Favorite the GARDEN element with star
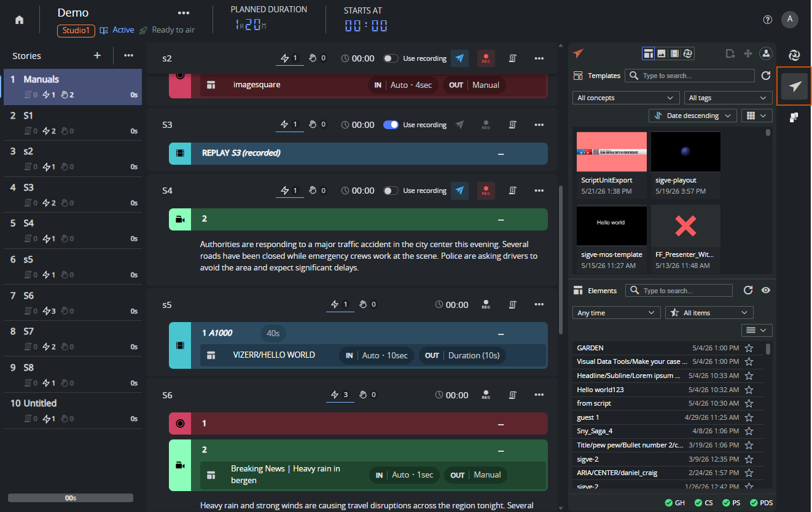Screen dimensions: 812x512 click(749, 348)
